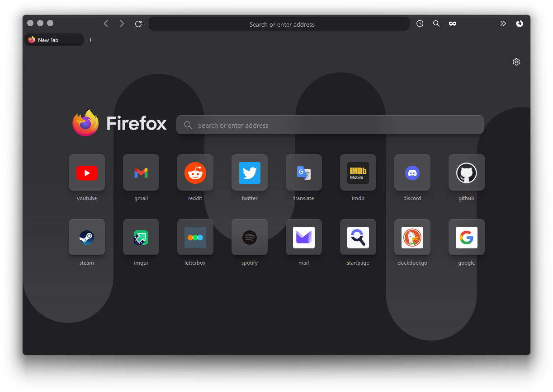Open the mail shortcut tile
This screenshot has height=392, width=553.
tap(304, 237)
